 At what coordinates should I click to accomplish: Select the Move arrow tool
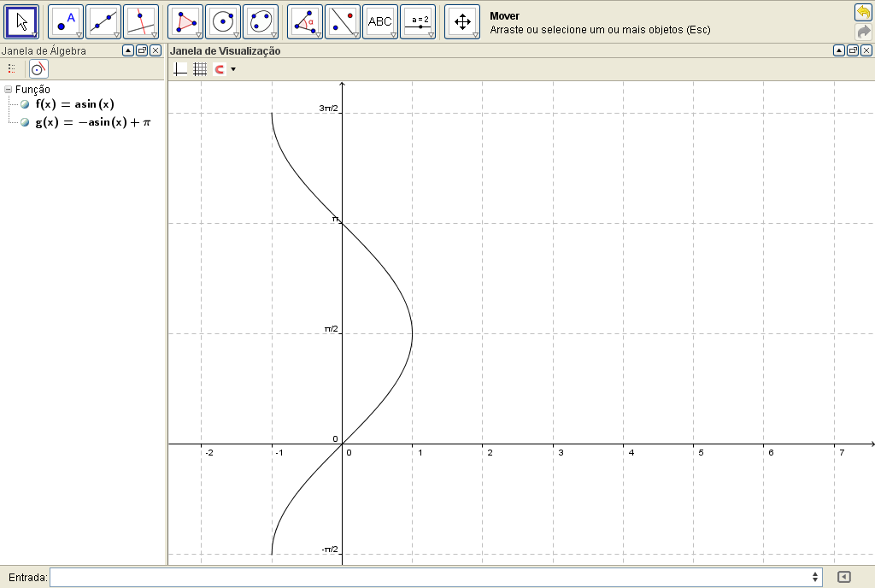pos(22,21)
